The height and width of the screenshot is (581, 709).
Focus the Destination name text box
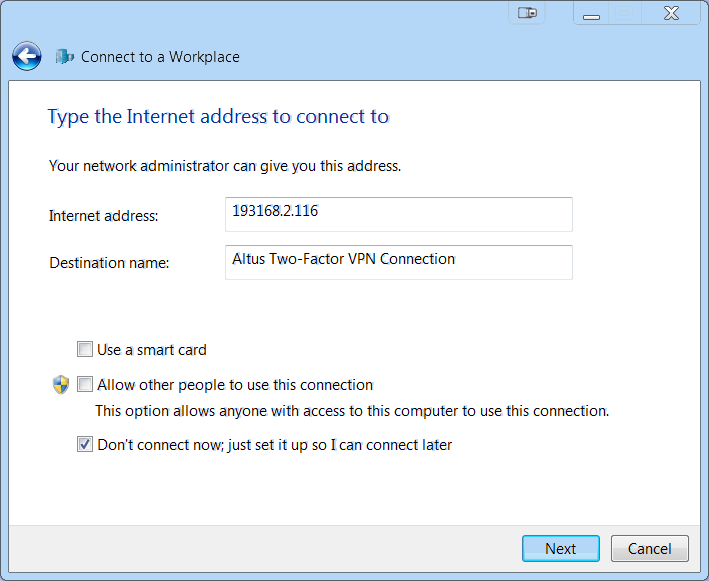pyautogui.click(x=398, y=261)
